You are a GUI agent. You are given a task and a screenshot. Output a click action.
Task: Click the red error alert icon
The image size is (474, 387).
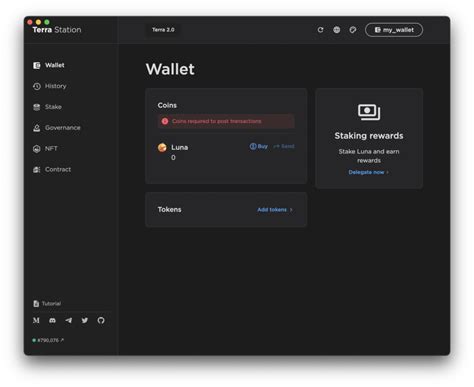pos(165,121)
